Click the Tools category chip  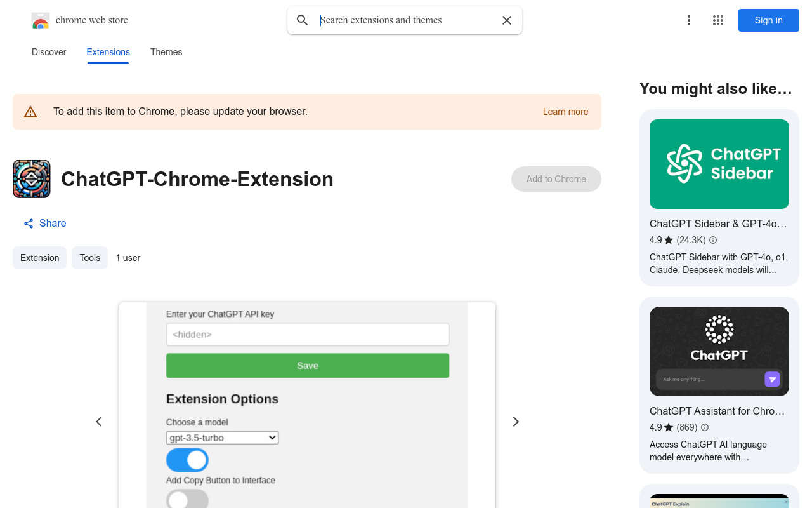click(89, 258)
